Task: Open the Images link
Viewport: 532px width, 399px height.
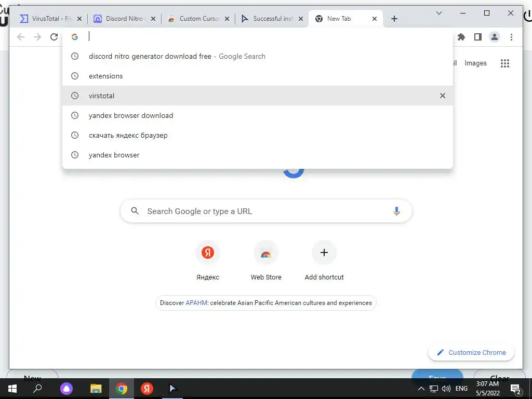Action: (x=475, y=63)
